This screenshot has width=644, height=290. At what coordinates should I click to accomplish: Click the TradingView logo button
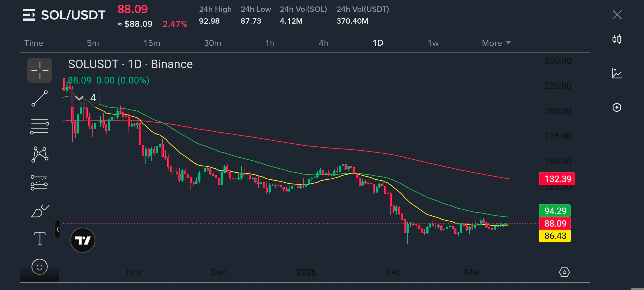point(83,240)
